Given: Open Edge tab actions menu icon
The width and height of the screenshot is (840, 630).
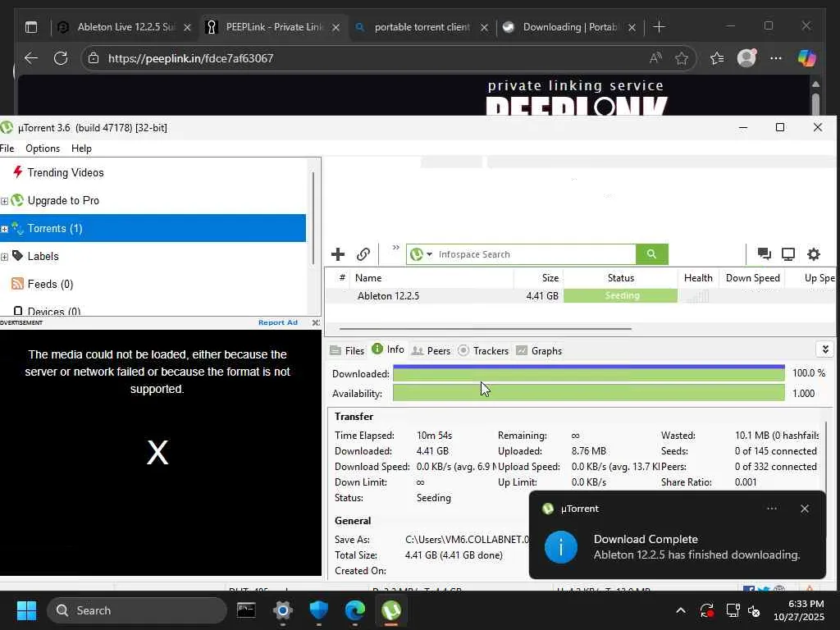Looking at the screenshot, I should coord(31,27).
